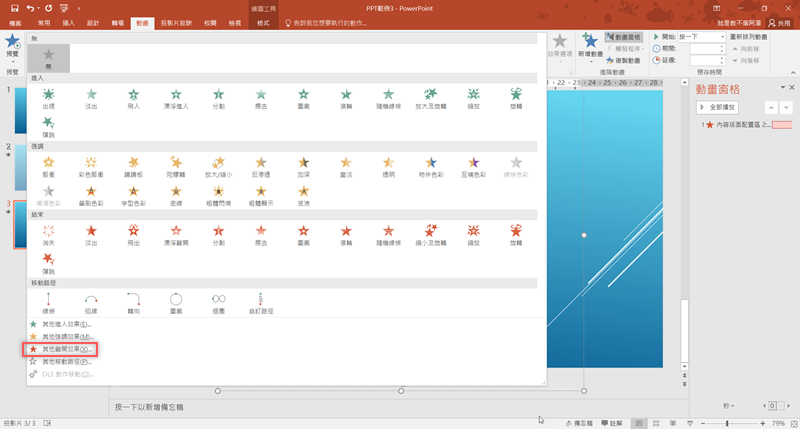Select the 弧線 motion path
The height and width of the screenshot is (429, 800).
[x=90, y=301]
